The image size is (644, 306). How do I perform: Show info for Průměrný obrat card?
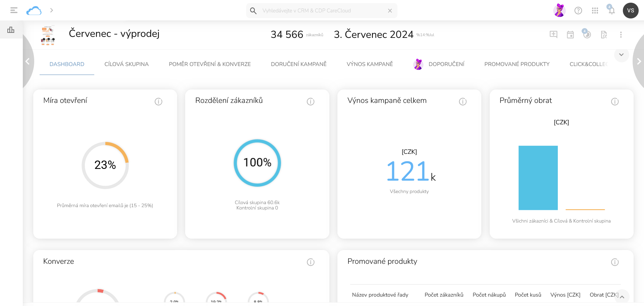point(615,102)
